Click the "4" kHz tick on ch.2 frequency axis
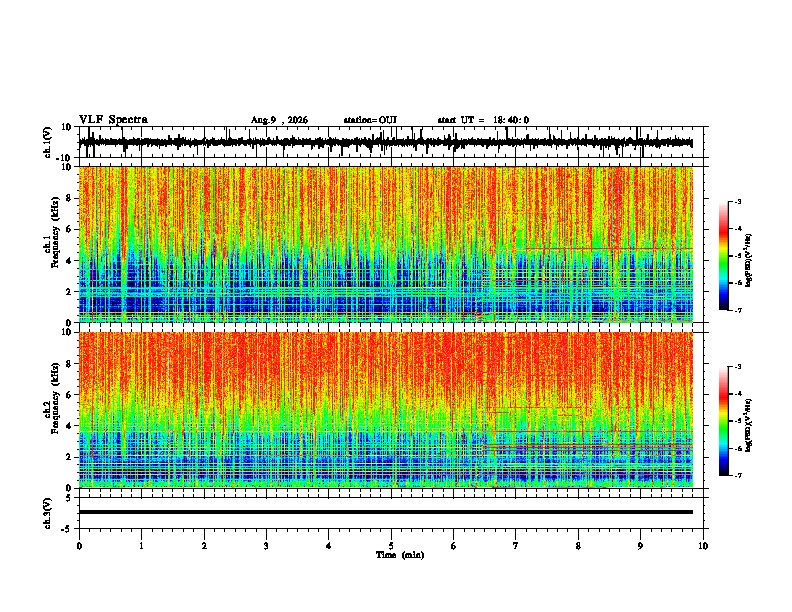Viewport: 792px width, 612px height. pyautogui.click(x=69, y=426)
